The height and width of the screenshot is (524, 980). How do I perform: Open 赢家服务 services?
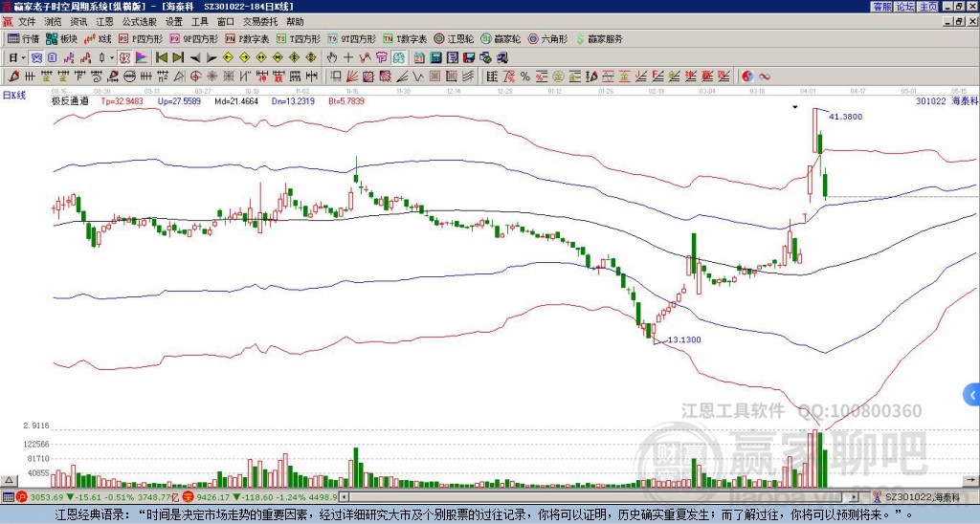599,38
